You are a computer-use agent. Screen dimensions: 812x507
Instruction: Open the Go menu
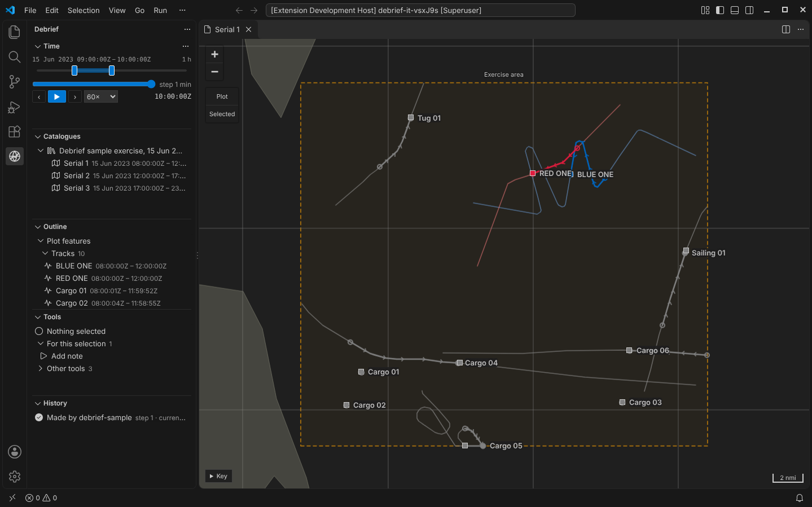[140, 10]
